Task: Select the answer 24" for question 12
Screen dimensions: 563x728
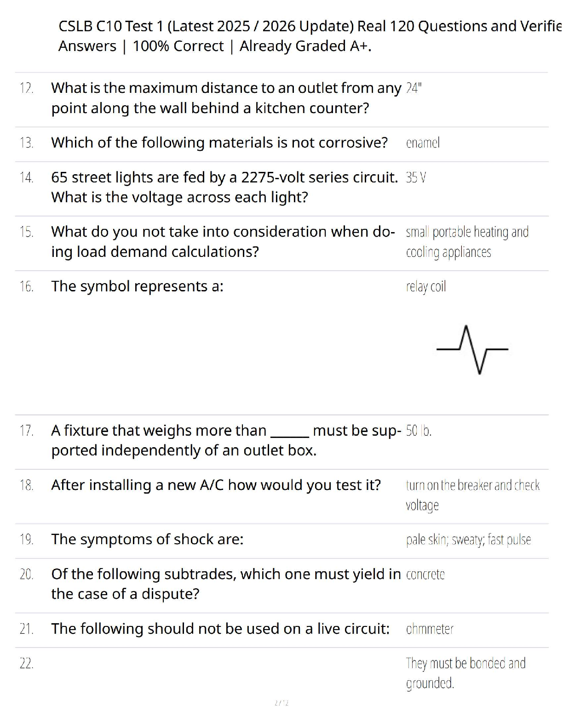Action: pyautogui.click(x=414, y=88)
